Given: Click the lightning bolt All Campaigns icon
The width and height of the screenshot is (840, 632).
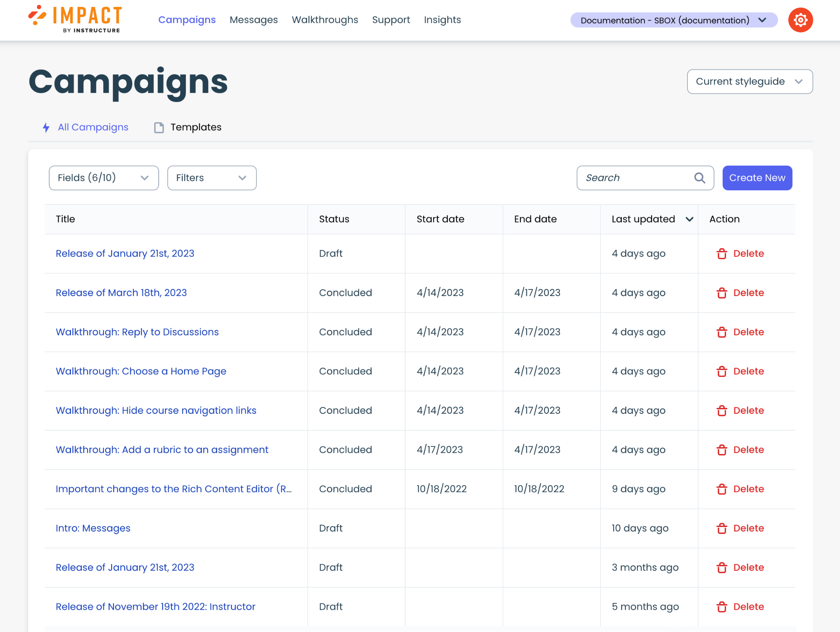Looking at the screenshot, I should tap(46, 128).
